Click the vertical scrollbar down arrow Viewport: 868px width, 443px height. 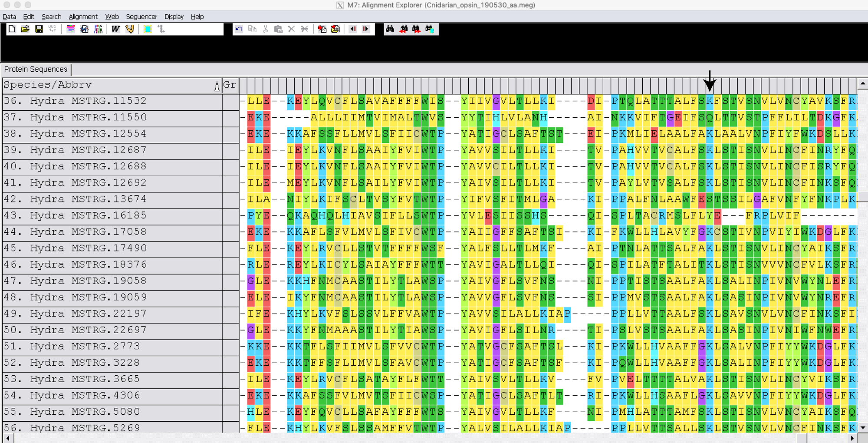863,427
